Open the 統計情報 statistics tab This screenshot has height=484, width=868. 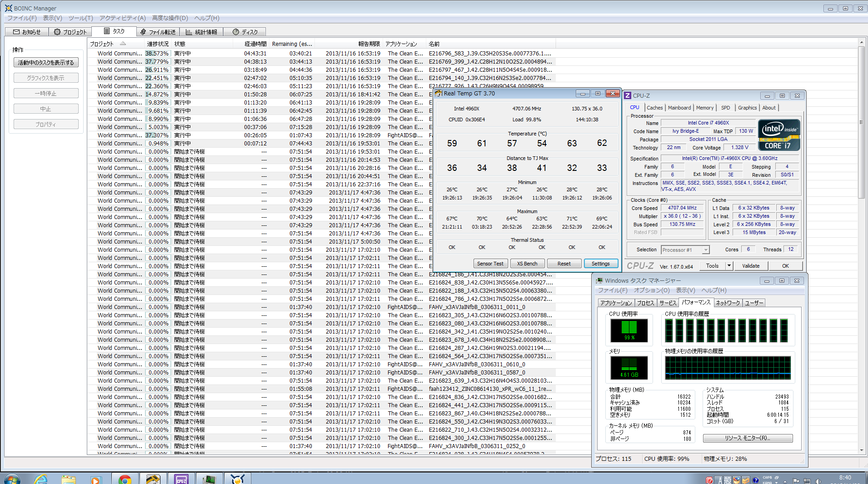201,32
